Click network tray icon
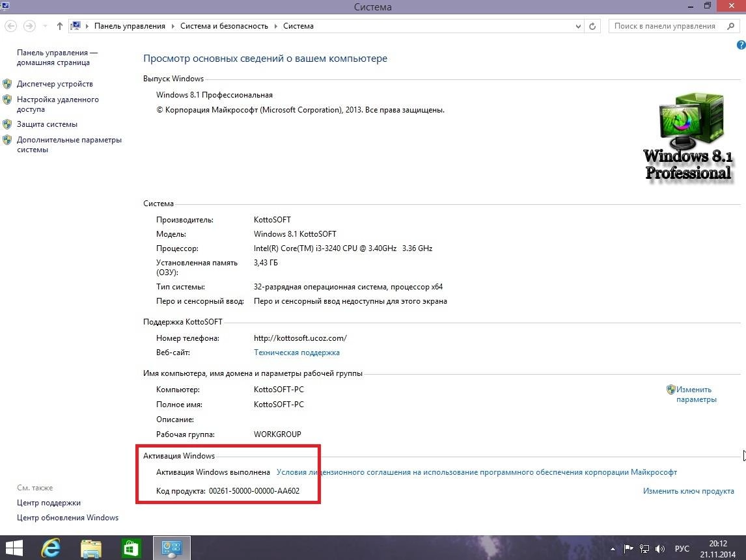746x560 pixels. pyautogui.click(x=644, y=548)
